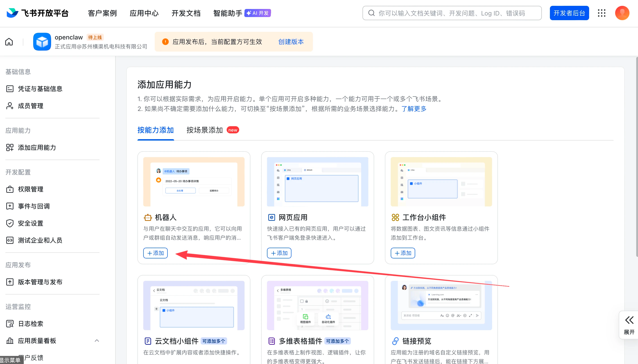Click the 了解更多 link
Screen dimensions: 638x364
coord(414,109)
